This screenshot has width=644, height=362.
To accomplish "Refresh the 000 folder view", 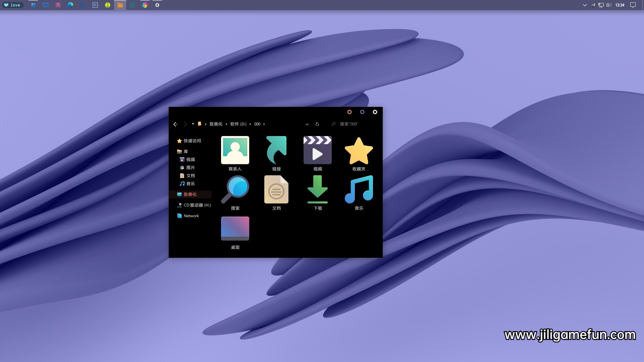I will [x=317, y=124].
